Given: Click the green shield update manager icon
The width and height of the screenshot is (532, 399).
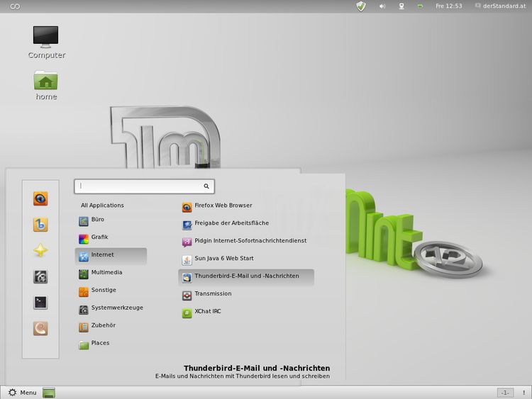Looking at the screenshot, I should tap(361, 6).
